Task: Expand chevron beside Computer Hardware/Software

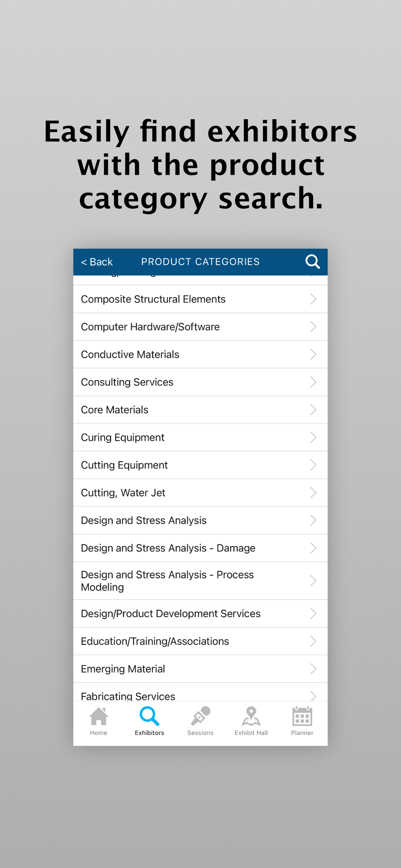Action: [x=313, y=327]
